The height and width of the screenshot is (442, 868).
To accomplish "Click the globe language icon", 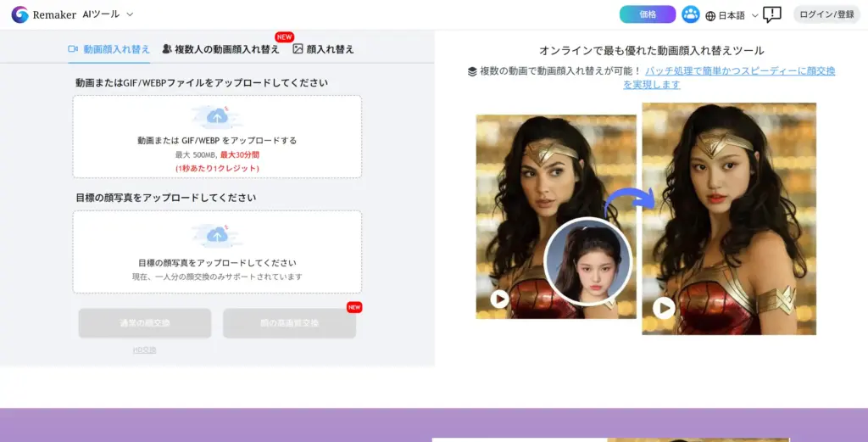I will point(710,16).
